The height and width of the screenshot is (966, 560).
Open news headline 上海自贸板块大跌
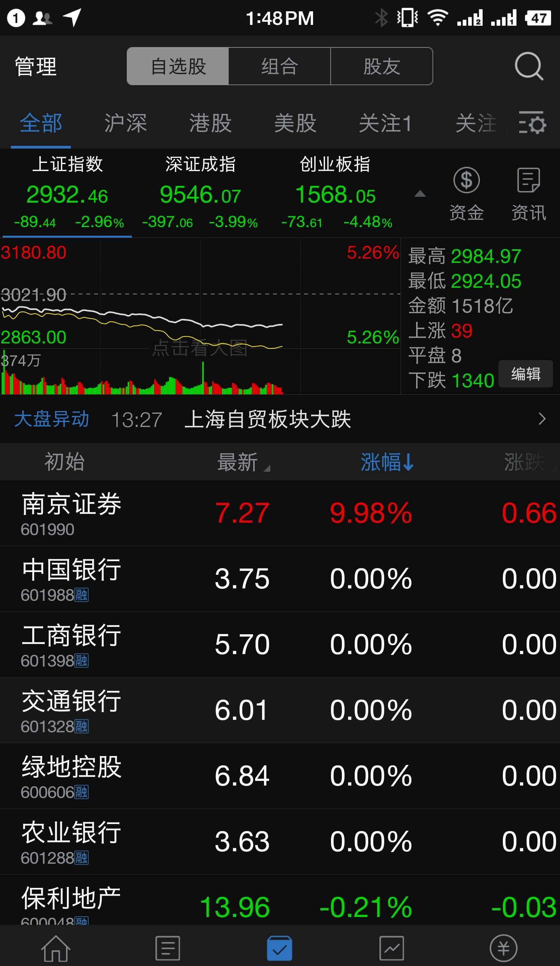click(x=268, y=419)
